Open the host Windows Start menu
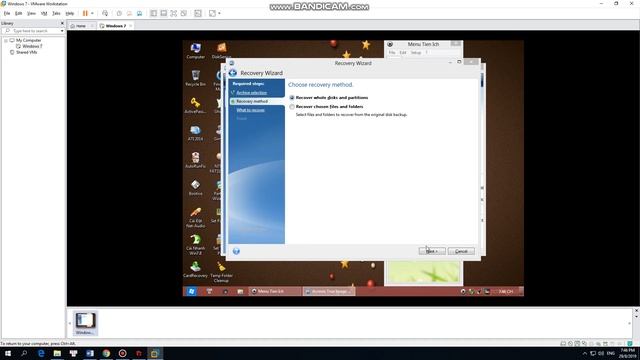 [x=8, y=353]
